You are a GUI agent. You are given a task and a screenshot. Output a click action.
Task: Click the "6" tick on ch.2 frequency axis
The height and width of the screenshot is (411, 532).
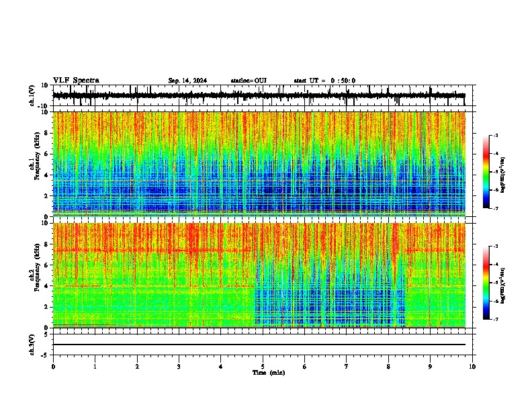click(x=47, y=265)
